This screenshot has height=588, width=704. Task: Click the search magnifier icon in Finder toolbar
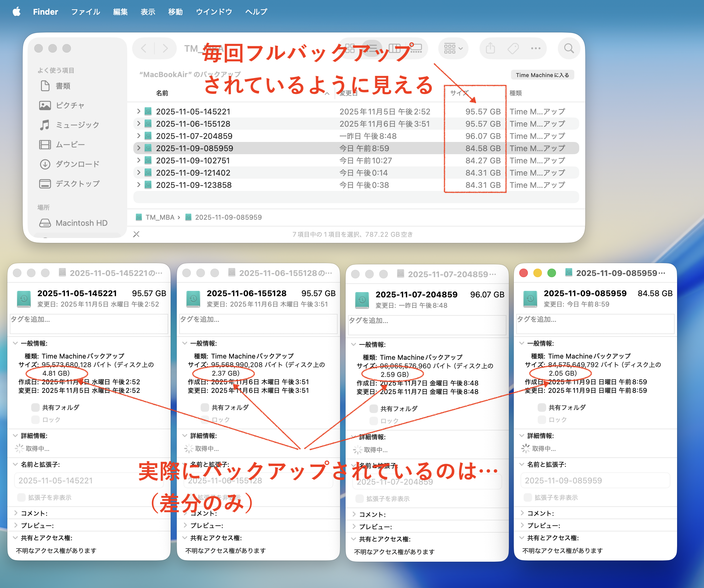(569, 48)
